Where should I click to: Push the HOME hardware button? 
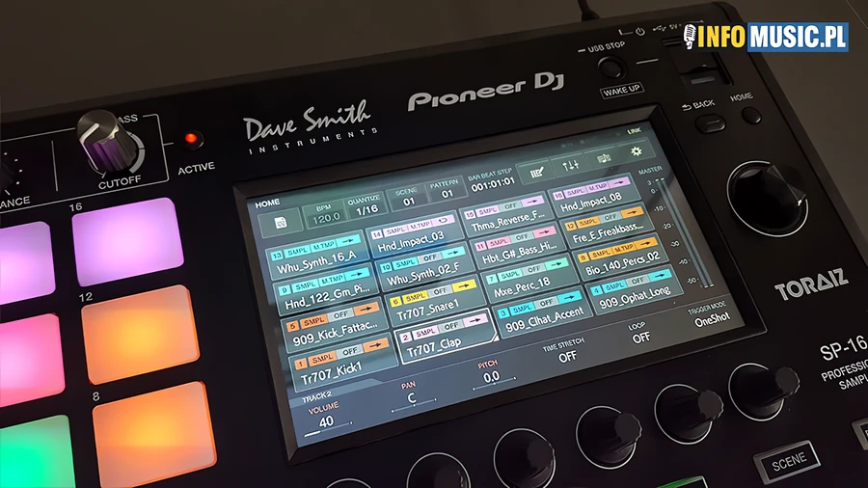point(749,115)
